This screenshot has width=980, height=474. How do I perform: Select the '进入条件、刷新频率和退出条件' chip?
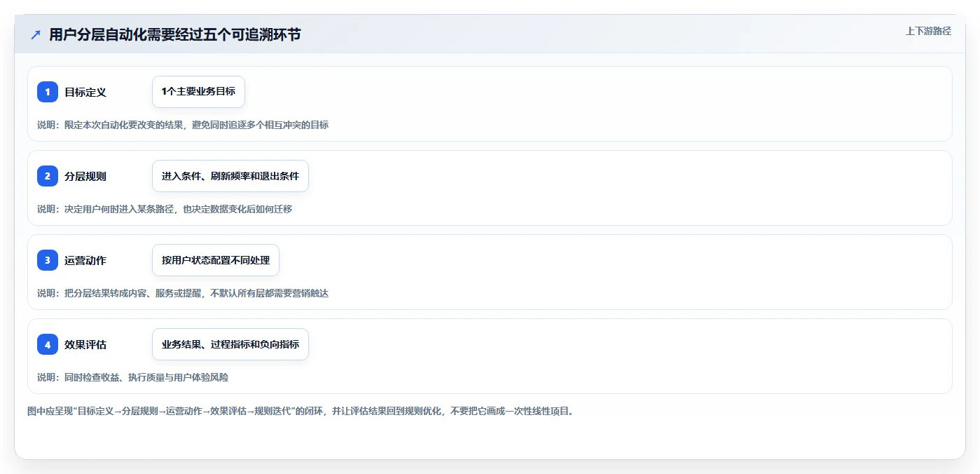point(230,176)
